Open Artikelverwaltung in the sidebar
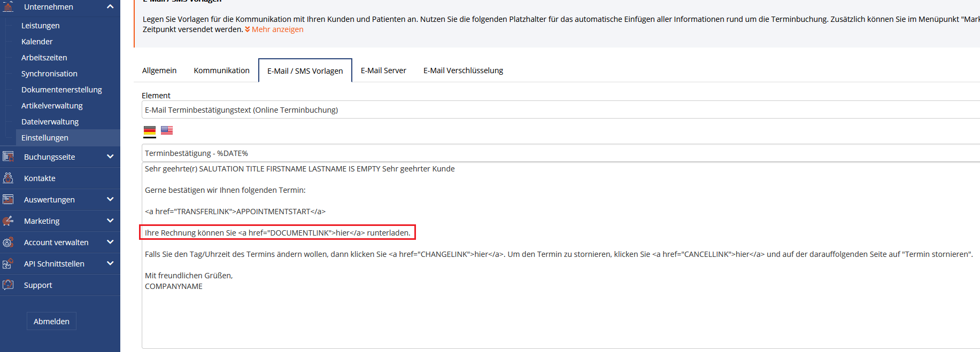Screen dimensions: 980x352 coord(52,106)
